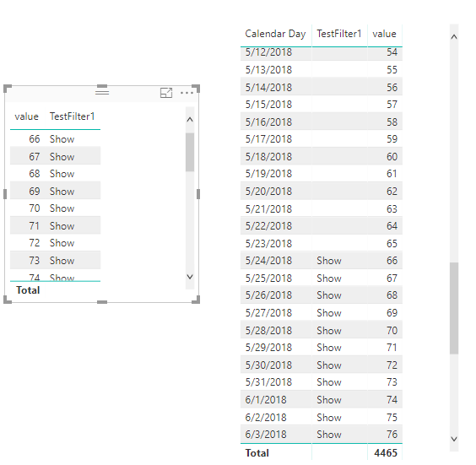
Task: Click large table scrollbar thumb
Action: (x=454, y=308)
